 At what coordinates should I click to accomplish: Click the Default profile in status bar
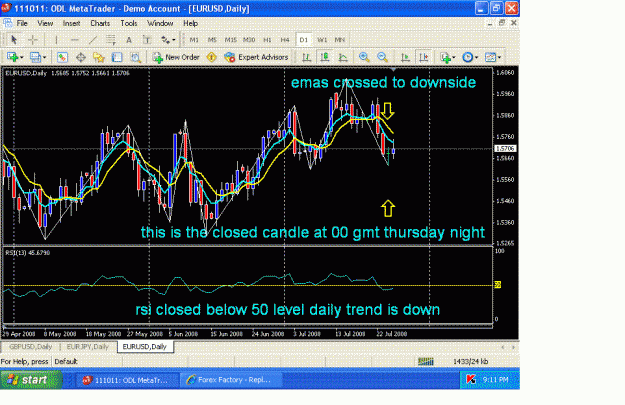[66, 362]
